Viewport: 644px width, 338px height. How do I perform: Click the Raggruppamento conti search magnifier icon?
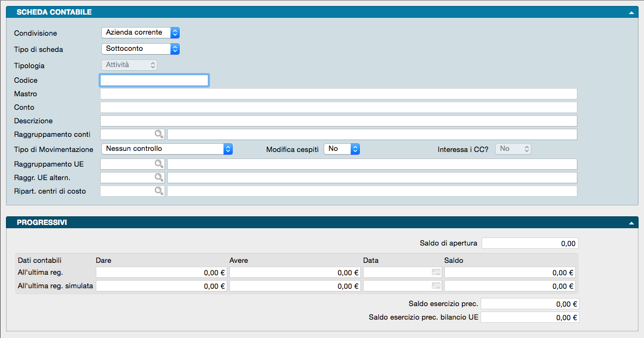[159, 135]
